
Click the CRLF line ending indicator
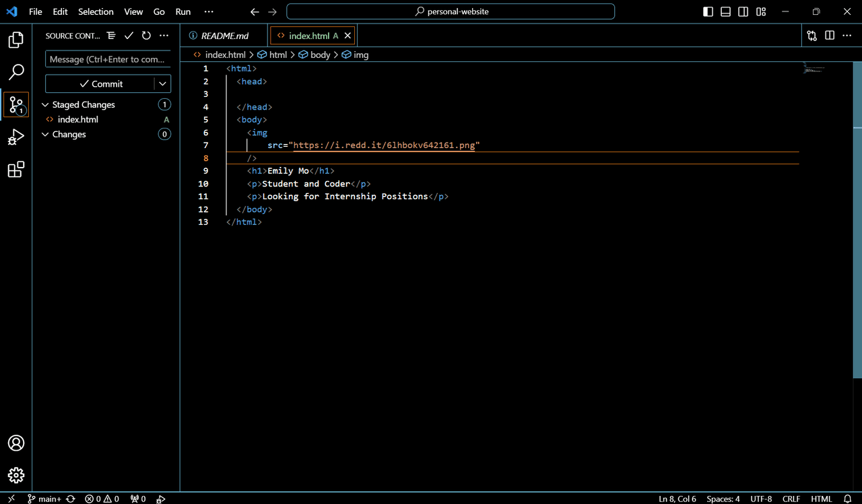pyautogui.click(x=791, y=499)
